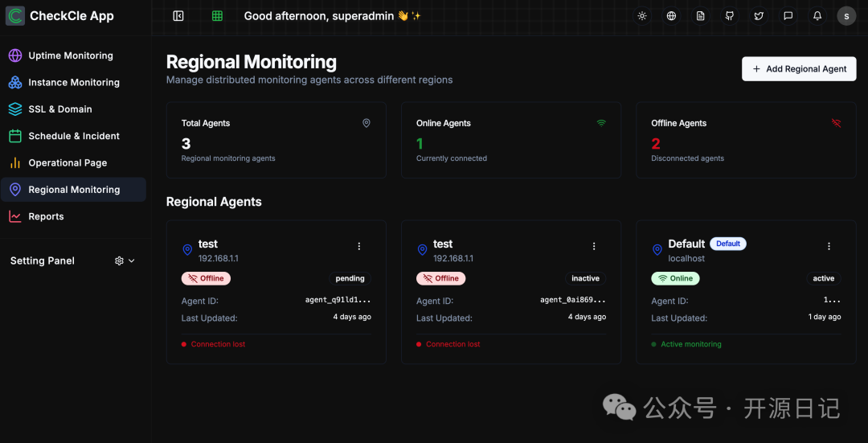Image resolution: width=868 pixels, height=443 pixels.
Task: Open the green grid icon in header
Action: pyautogui.click(x=217, y=16)
